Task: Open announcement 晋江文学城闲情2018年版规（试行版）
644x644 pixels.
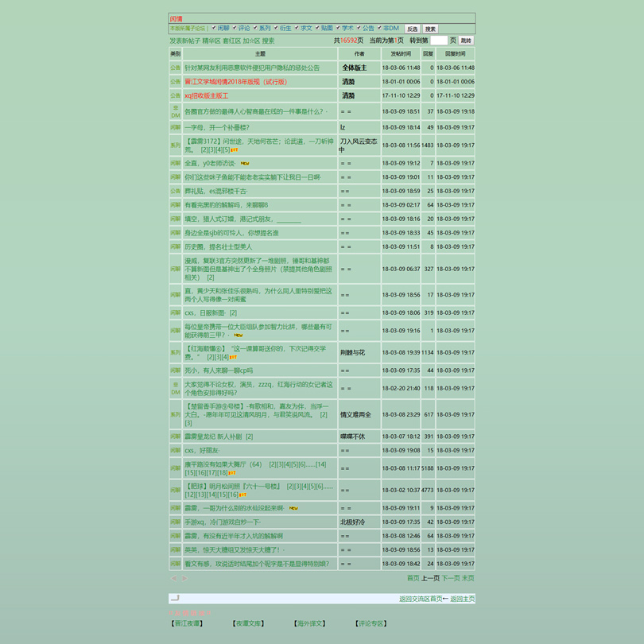Action: [236, 82]
